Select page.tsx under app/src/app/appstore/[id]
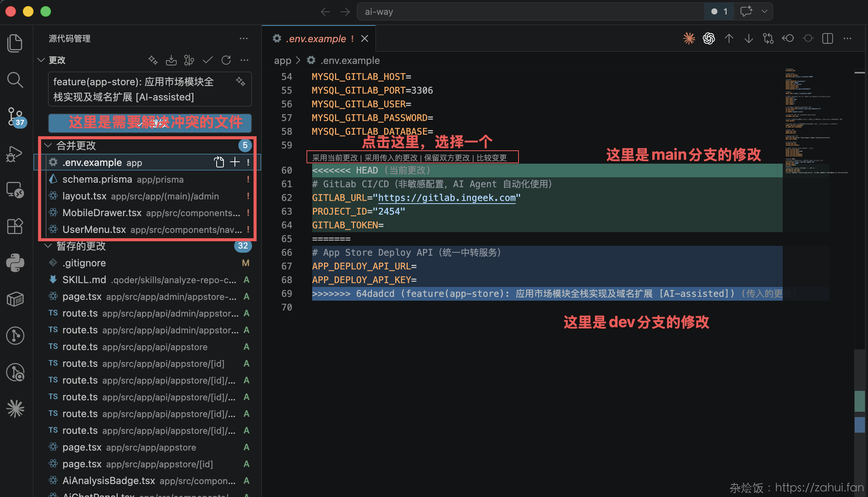Image resolution: width=868 pixels, height=497 pixels. pyautogui.click(x=147, y=464)
